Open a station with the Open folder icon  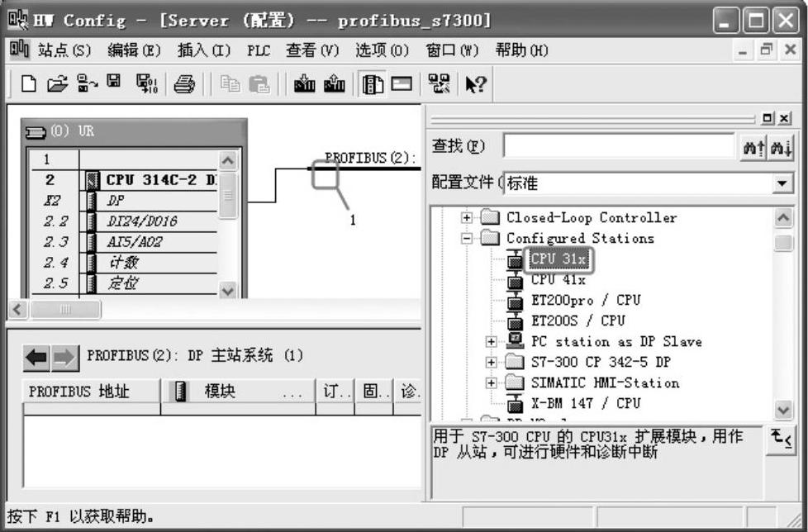(58, 83)
